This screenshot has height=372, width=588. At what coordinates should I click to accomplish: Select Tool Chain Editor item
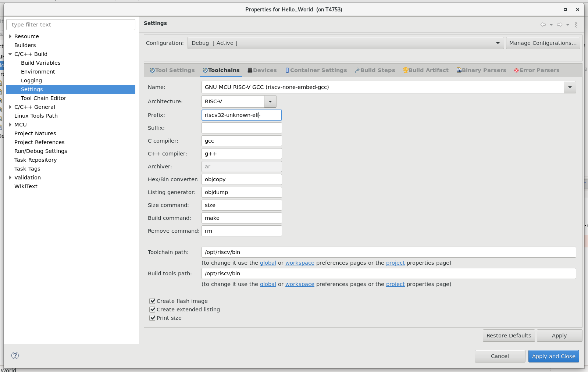(x=43, y=98)
